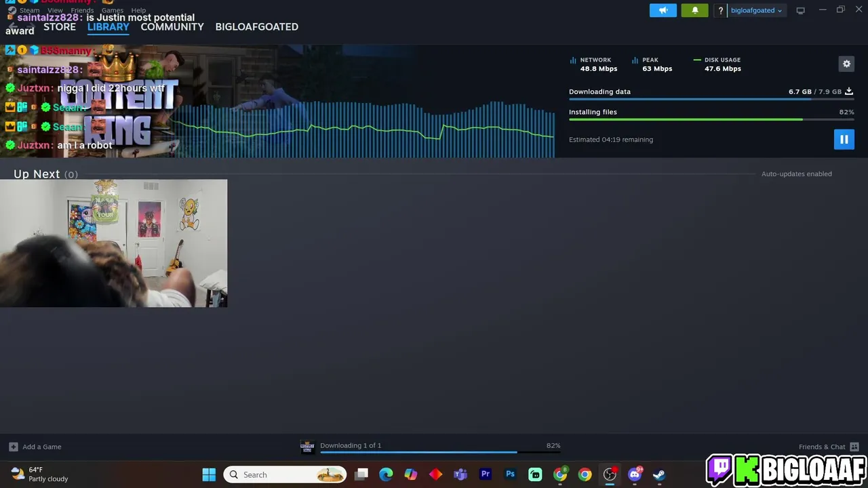Open the green notifications bell
Image resolution: width=868 pixels, height=488 pixels.
coord(695,10)
